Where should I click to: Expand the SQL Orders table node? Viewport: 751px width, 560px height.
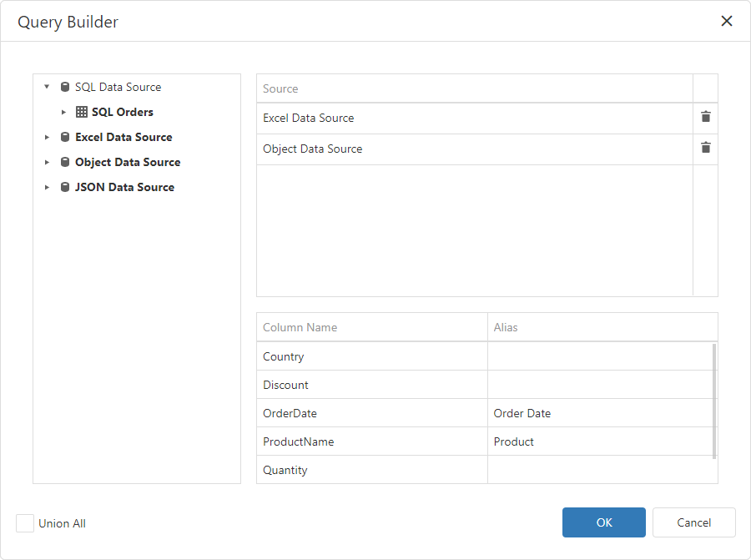pyautogui.click(x=63, y=112)
